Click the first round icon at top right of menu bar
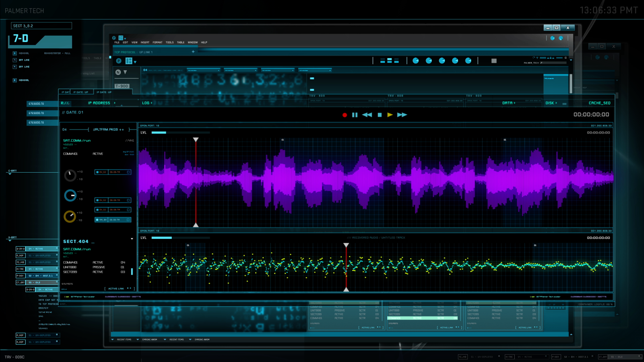644x362 pixels. pos(552,38)
